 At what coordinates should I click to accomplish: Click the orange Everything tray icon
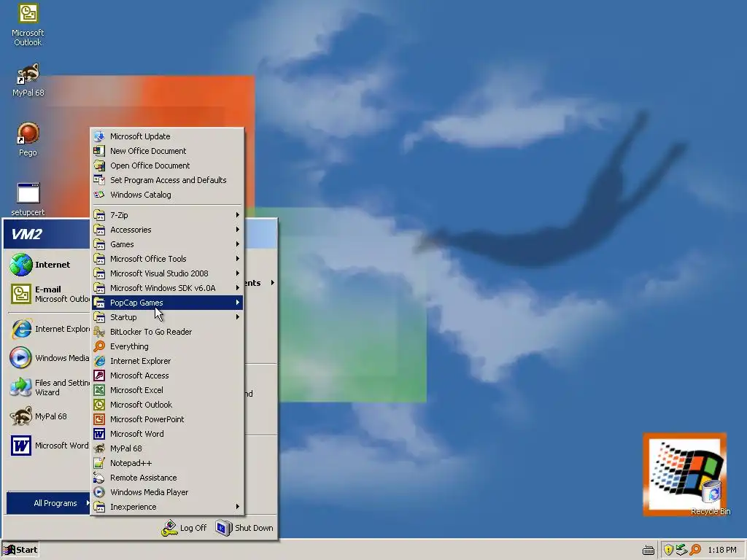click(695, 550)
